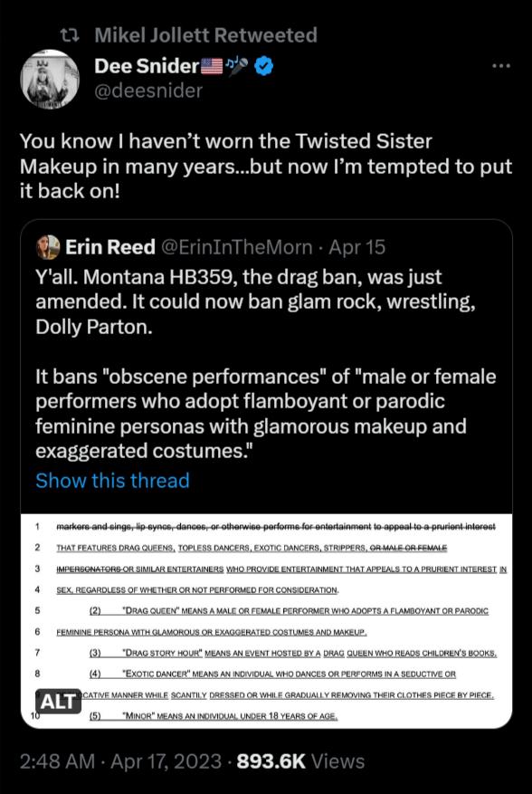Open the Show this thread link
The height and width of the screenshot is (794, 532).
point(111,481)
